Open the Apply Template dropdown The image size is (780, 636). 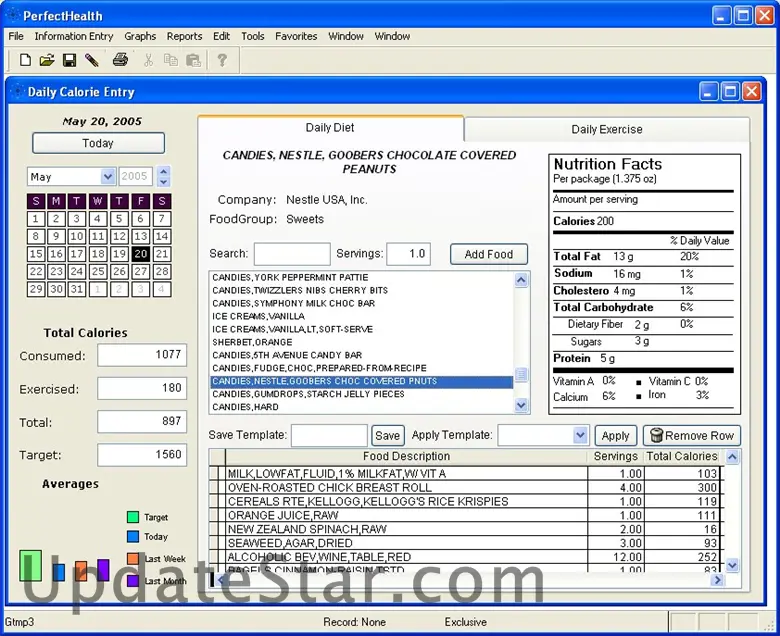580,435
